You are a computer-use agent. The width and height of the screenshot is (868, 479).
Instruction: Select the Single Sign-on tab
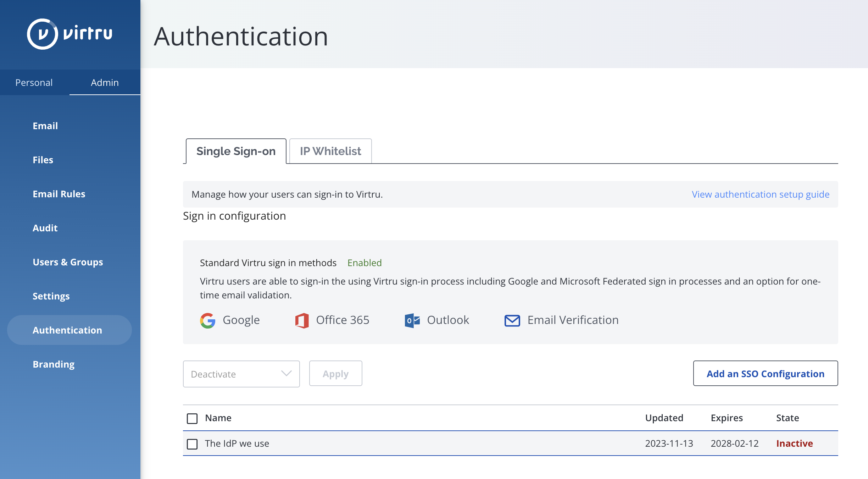pyautogui.click(x=236, y=151)
